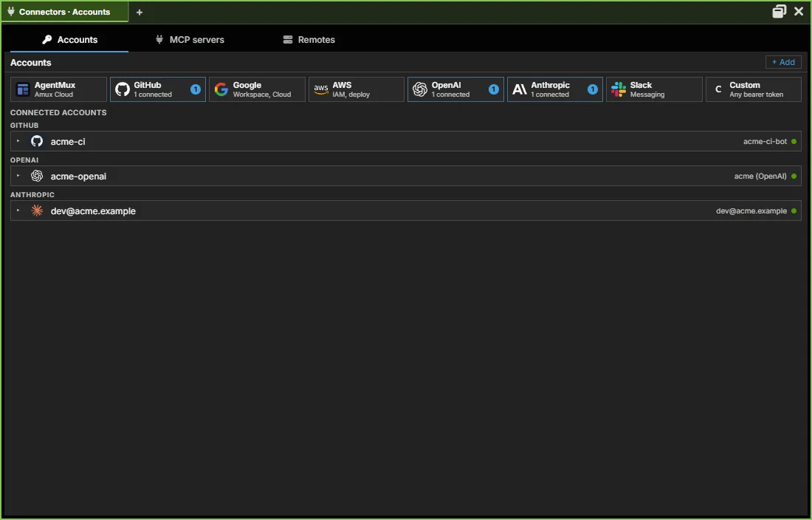The width and height of the screenshot is (812, 520).
Task: Click the Slack logo icon
Action: click(619, 89)
